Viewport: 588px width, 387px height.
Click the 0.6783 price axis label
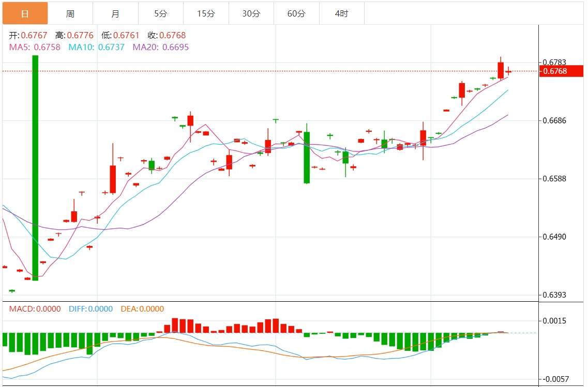554,62
